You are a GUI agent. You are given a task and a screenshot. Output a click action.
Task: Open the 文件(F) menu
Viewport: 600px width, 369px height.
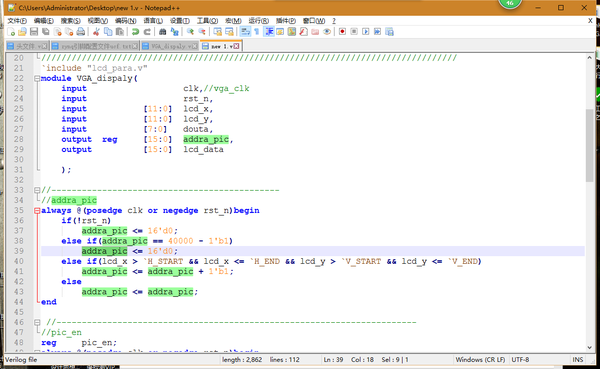pyautogui.click(x=17, y=21)
